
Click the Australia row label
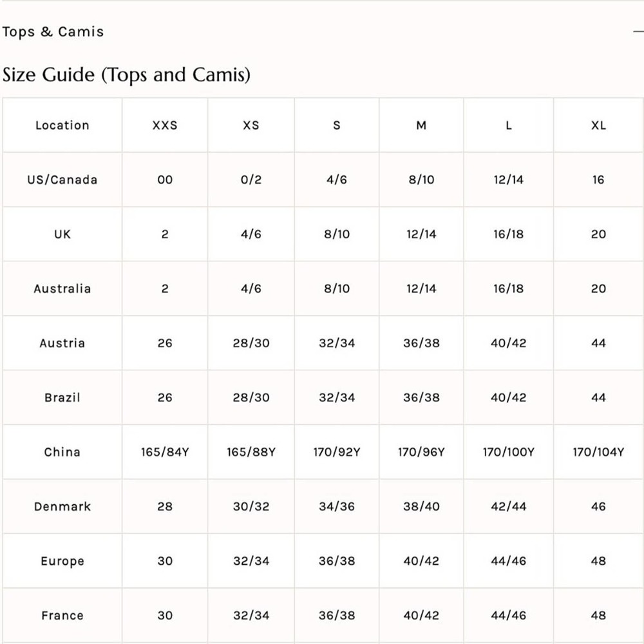click(62, 289)
